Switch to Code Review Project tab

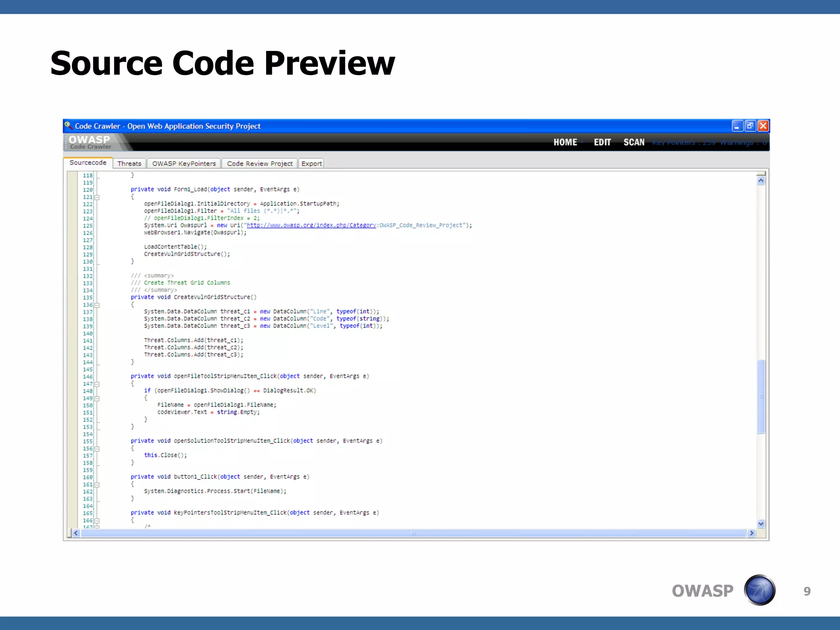[x=260, y=164]
